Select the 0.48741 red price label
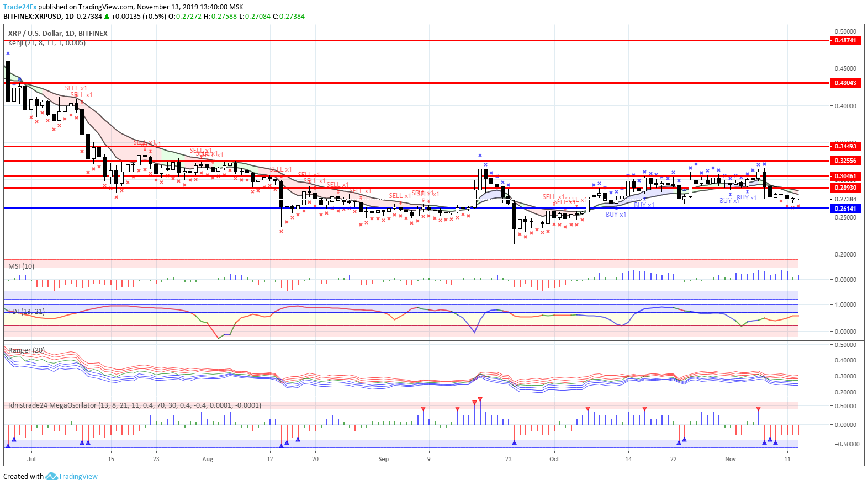The width and height of the screenshot is (868, 486). 845,41
